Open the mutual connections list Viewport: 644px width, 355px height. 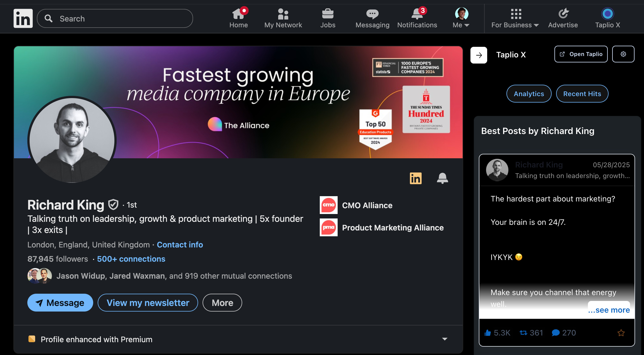click(x=174, y=276)
